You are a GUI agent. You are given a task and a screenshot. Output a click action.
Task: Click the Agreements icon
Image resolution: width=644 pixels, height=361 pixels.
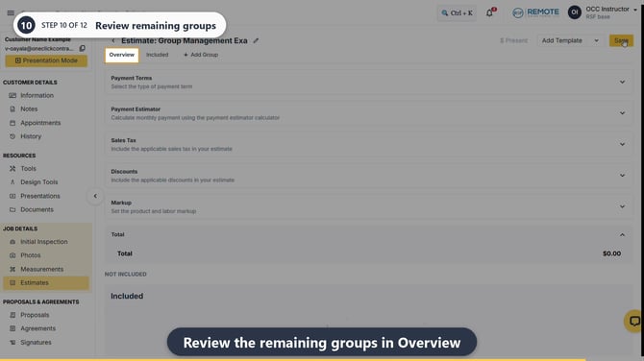12,328
